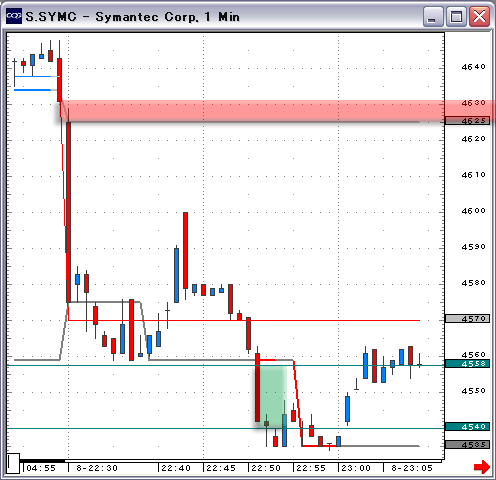The height and width of the screenshot is (480, 496).
Task: Maximize the Symantec chart window
Action: click(x=456, y=16)
